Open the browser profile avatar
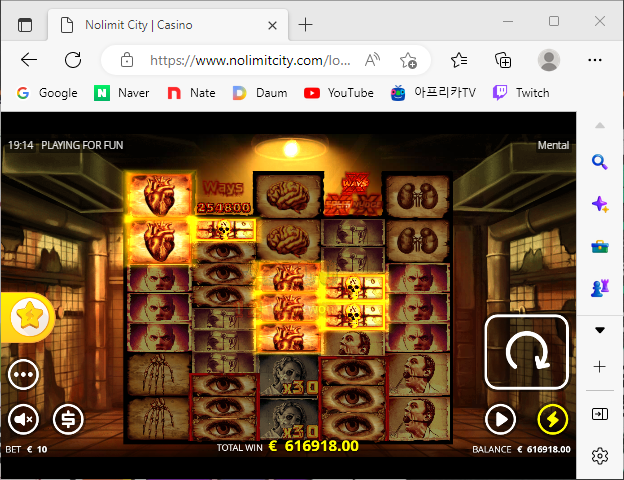 click(549, 60)
